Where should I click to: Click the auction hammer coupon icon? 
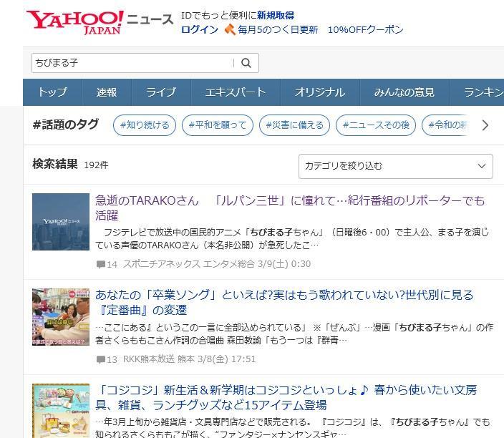pyautogui.click(x=230, y=29)
